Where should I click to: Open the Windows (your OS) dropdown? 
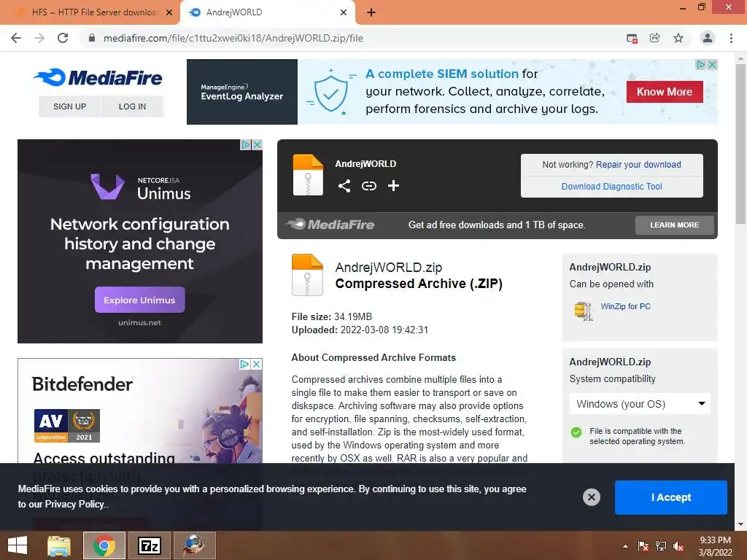pos(640,404)
